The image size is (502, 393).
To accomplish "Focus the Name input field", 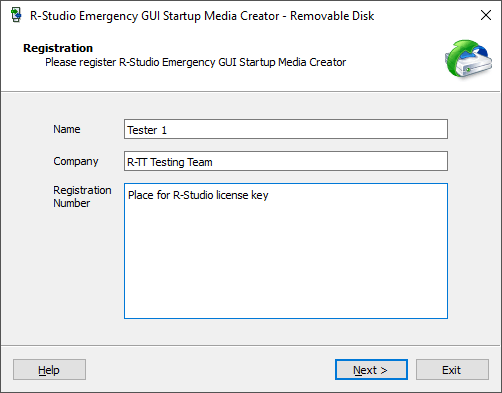I will [286, 129].
